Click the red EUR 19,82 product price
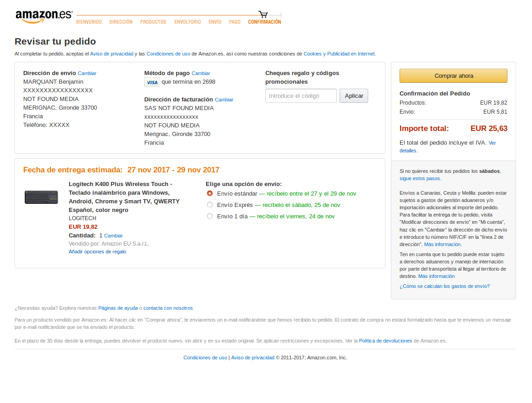This screenshot has height=403, width=532. click(83, 227)
